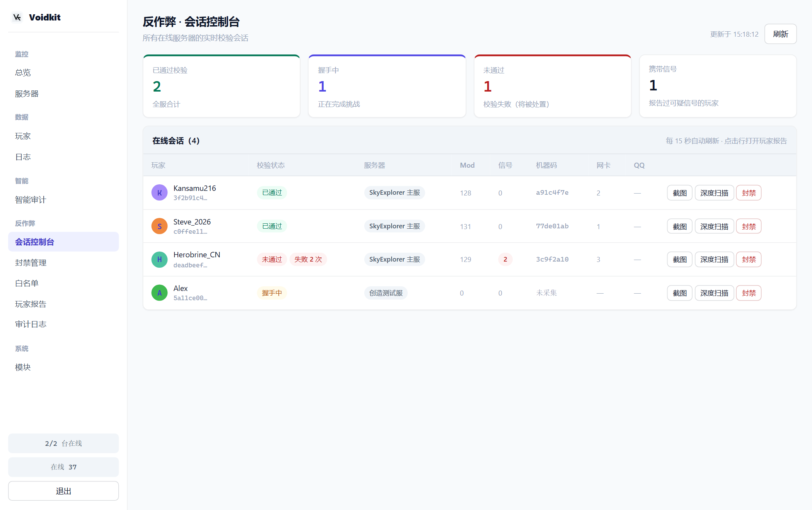Open the 模块 modules page
The height and width of the screenshot is (510, 812).
63,367
